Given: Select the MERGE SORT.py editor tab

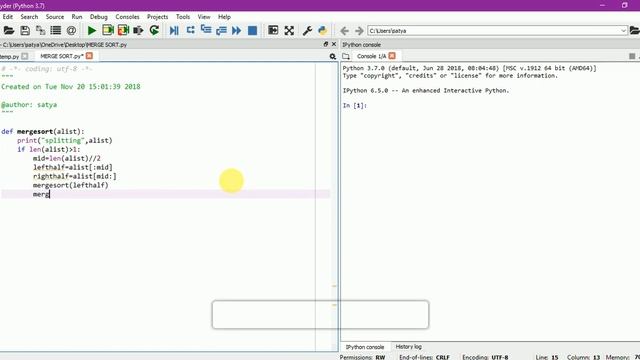Looking at the screenshot, I should click(62, 56).
